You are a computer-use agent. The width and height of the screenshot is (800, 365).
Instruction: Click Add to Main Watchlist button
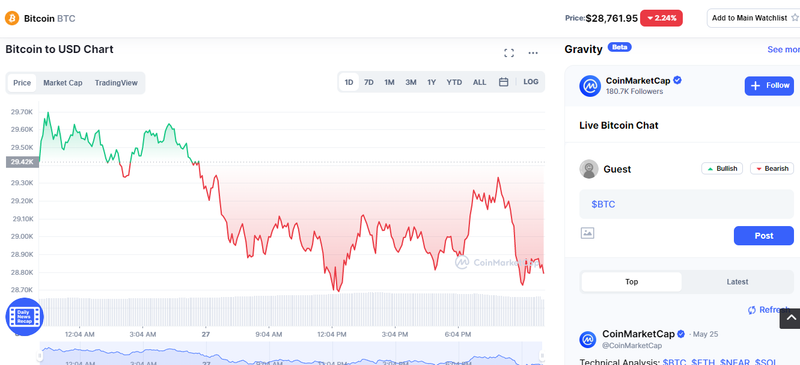pyautogui.click(x=755, y=18)
